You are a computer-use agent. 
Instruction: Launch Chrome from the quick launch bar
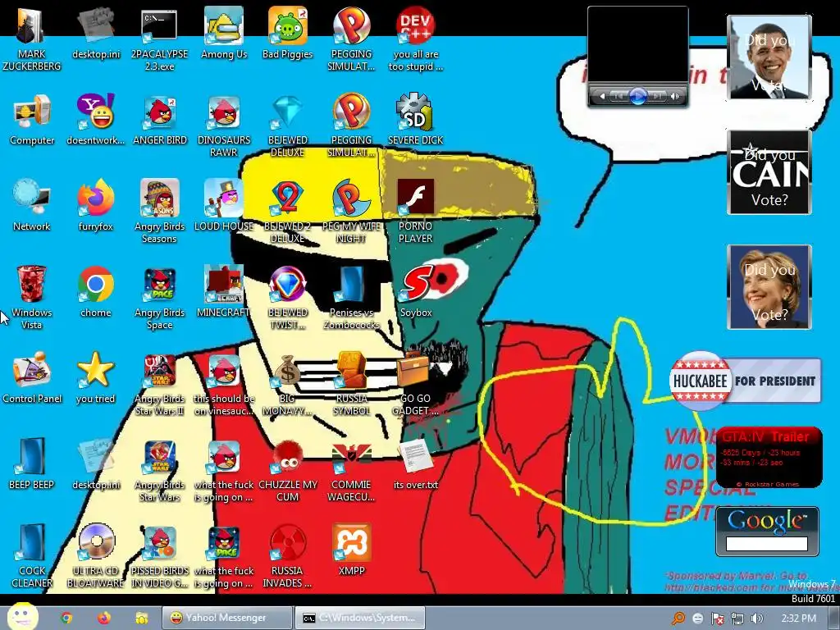[x=66, y=619]
